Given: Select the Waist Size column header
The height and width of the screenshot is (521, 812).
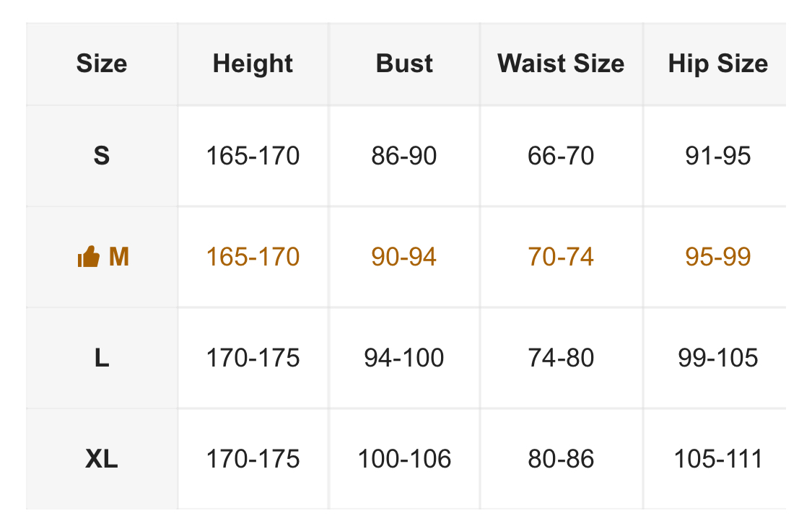Looking at the screenshot, I should click(x=561, y=64).
